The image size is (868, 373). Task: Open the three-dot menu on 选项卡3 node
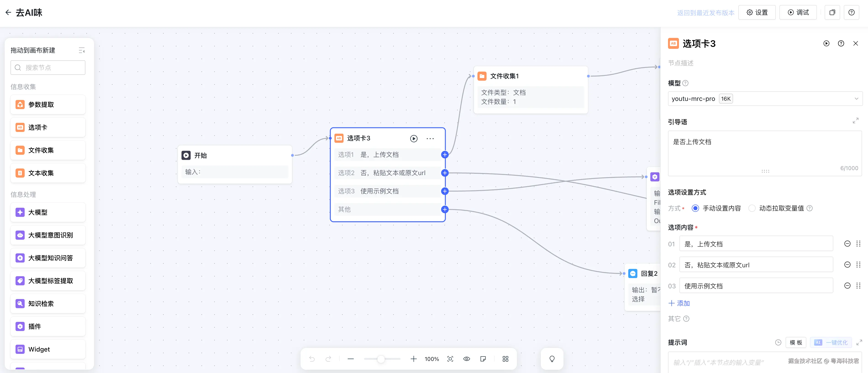point(430,139)
